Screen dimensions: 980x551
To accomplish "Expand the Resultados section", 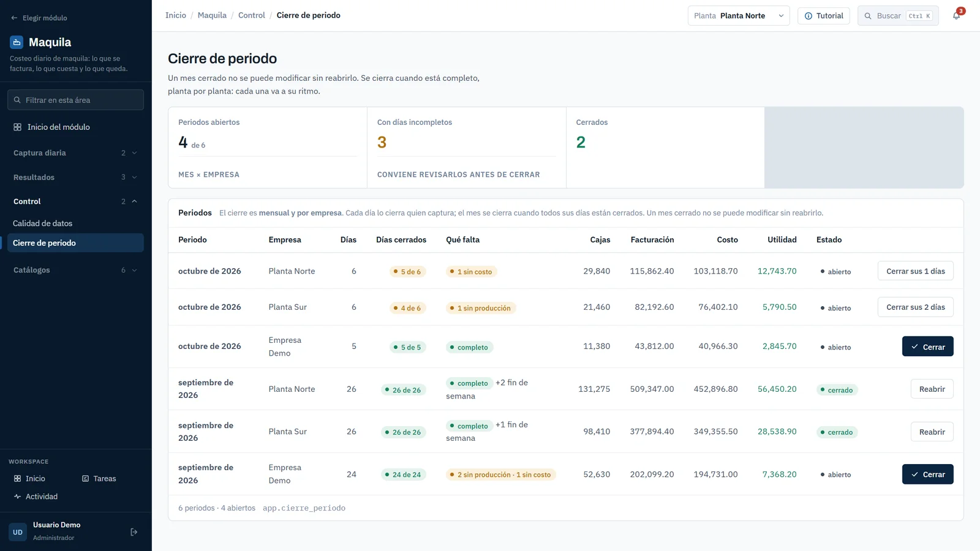I will (75, 178).
